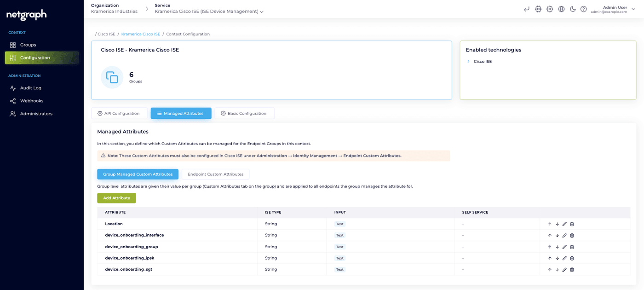The width and height of the screenshot is (644, 290).
Task: Click the Add Attribute button
Action: click(116, 198)
